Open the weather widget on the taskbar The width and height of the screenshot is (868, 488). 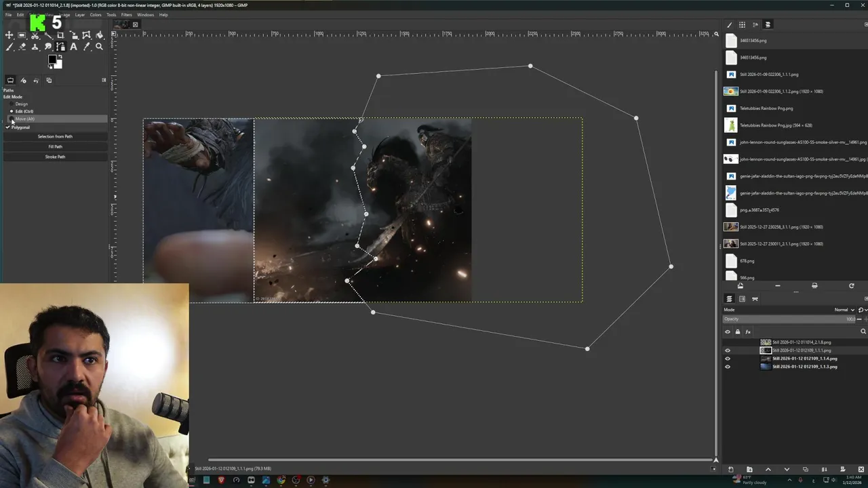coord(749,480)
